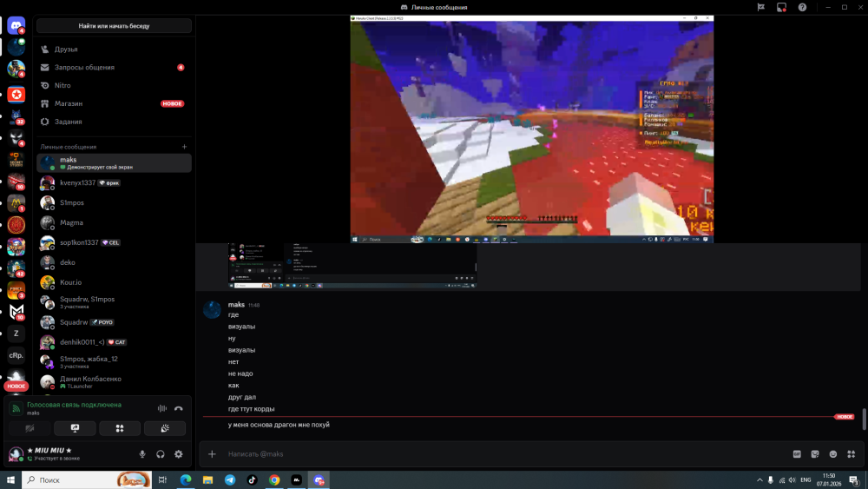Deafen with the headphones toggle

click(x=161, y=454)
